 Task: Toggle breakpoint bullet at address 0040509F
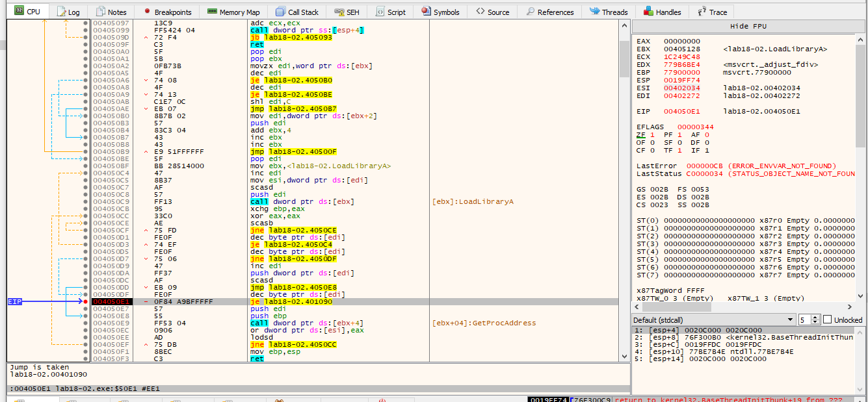click(x=86, y=44)
